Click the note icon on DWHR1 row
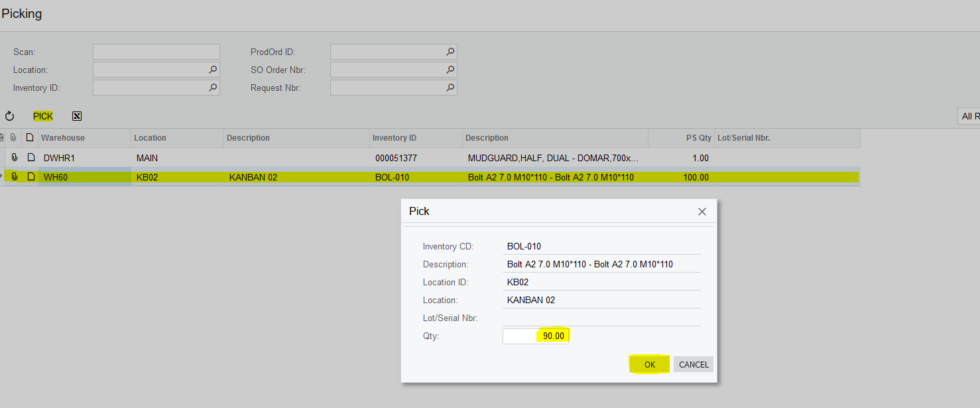 [x=31, y=158]
